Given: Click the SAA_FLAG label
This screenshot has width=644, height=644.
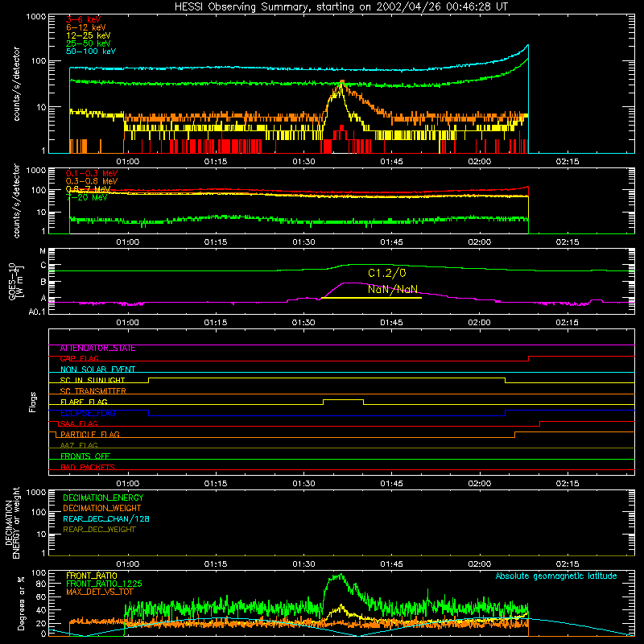Looking at the screenshot, I should pos(79,423).
